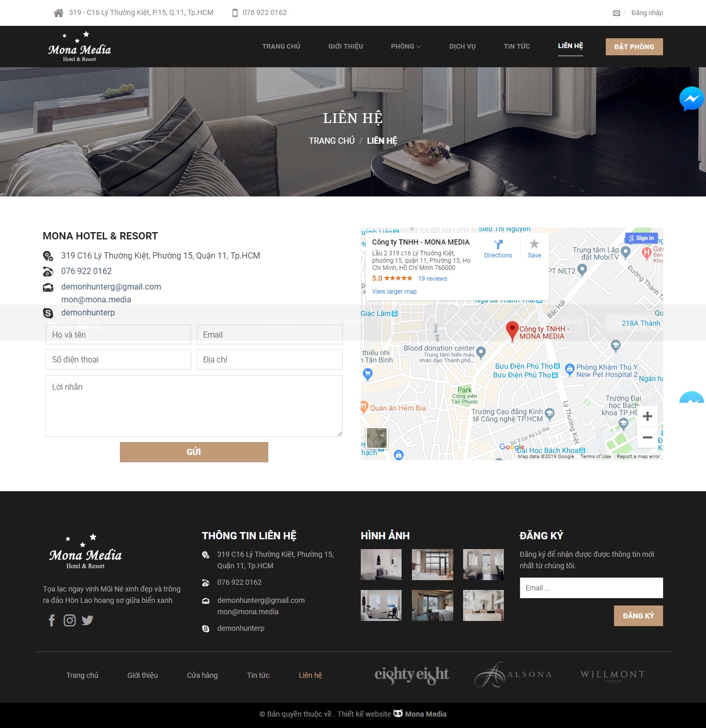
Task: Go to TRANG CHỦ in the navbar
Action: click(281, 47)
